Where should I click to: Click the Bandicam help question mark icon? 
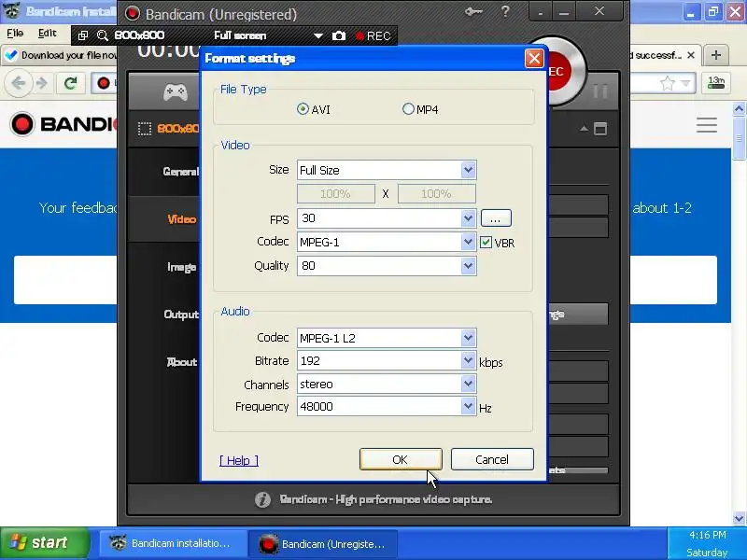pyautogui.click(x=505, y=11)
